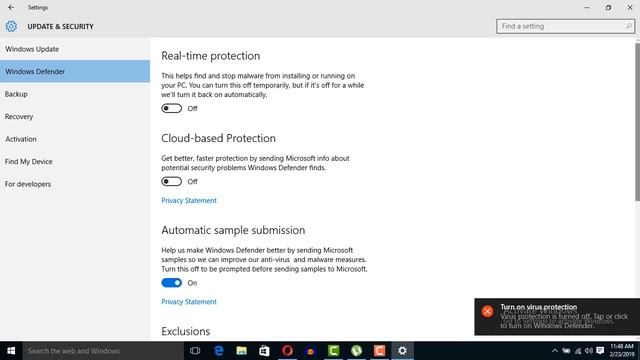This screenshot has width=640, height=360.
Task: Click the back arrow in Settings
Action: coord(11,7)
